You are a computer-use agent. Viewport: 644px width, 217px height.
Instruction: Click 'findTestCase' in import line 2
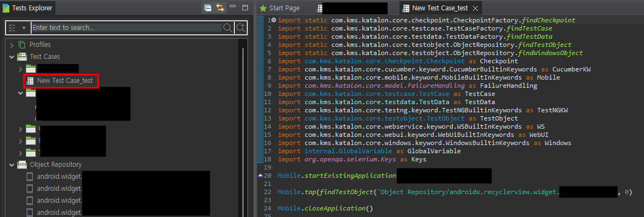click(x=530, y=28)
